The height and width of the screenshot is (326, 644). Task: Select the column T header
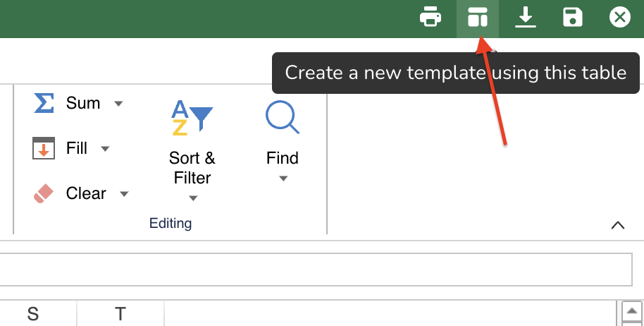click(120, 314)
